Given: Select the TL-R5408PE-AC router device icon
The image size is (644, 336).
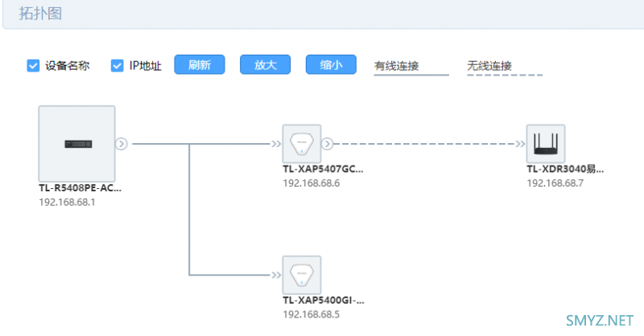Looking at the screenshot, I should pos(76,143).
